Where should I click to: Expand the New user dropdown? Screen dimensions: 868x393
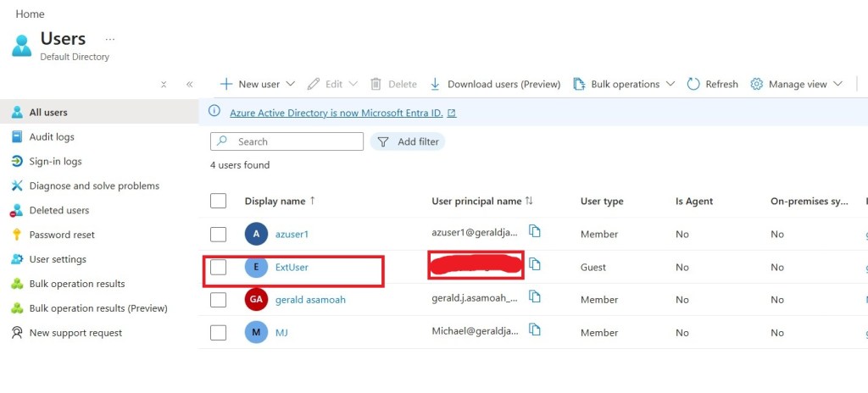290,84
